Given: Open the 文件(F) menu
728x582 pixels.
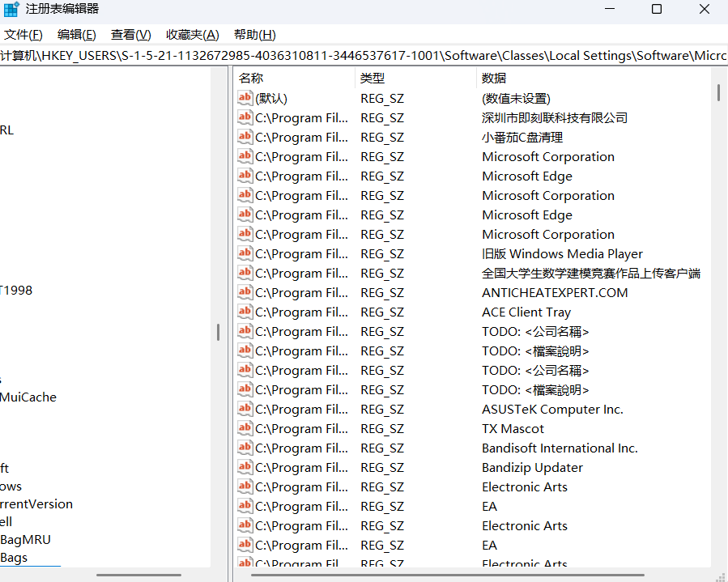Looking at the screenshot, I should tap(23, 35).
